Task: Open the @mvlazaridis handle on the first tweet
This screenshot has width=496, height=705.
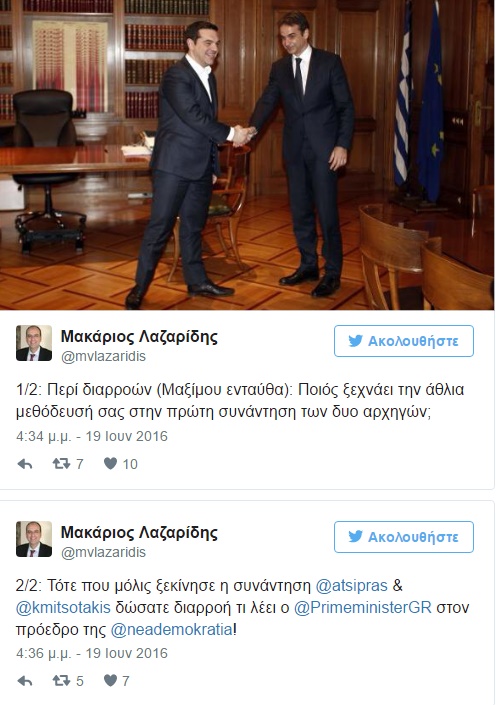Action: click(x=103, y=357)
